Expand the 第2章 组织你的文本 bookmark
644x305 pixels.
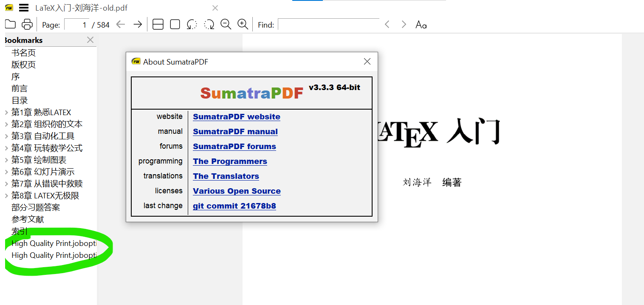[x=6, y=124]
